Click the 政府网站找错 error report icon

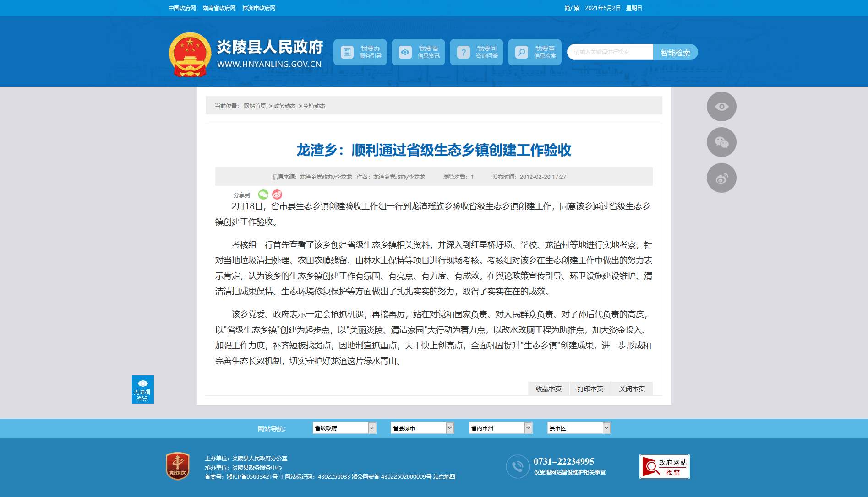[x=664, y=467]
